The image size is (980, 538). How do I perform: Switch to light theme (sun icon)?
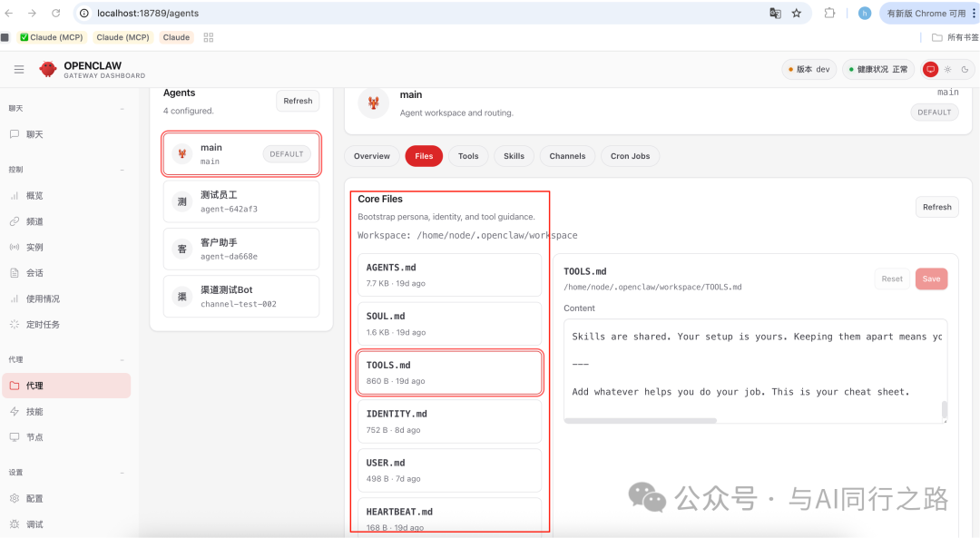[947, 70]
